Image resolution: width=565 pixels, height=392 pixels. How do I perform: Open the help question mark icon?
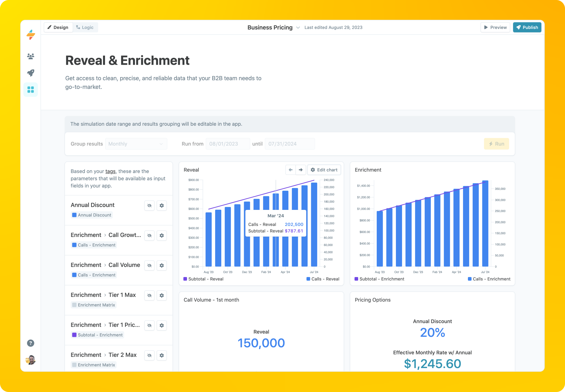point(30,343)
